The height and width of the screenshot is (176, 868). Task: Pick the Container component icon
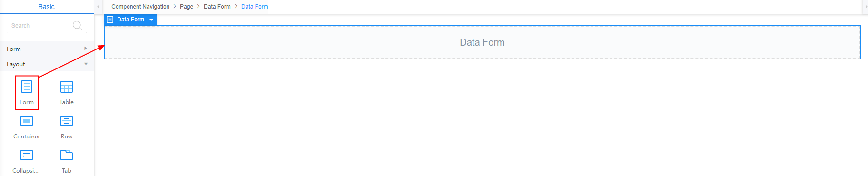(x=27, y=121)
